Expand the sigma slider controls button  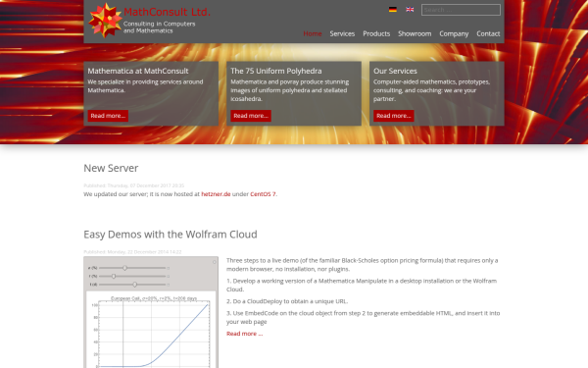click(169, 268)
